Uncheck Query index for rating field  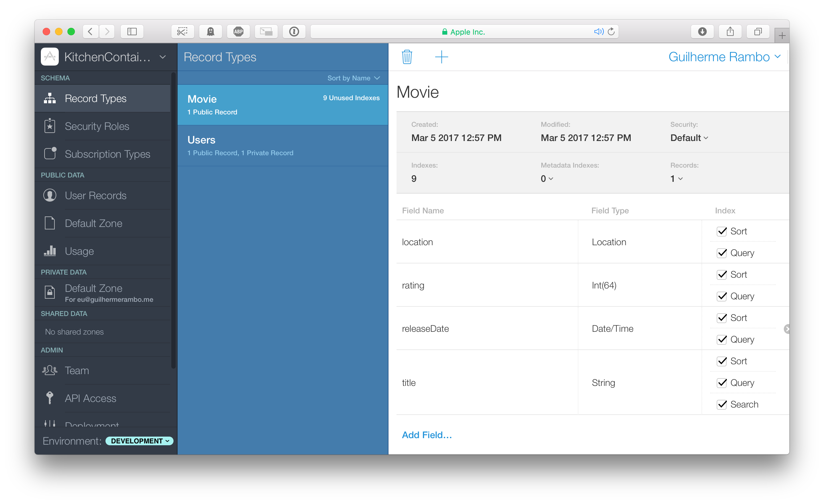pos(722,296)
